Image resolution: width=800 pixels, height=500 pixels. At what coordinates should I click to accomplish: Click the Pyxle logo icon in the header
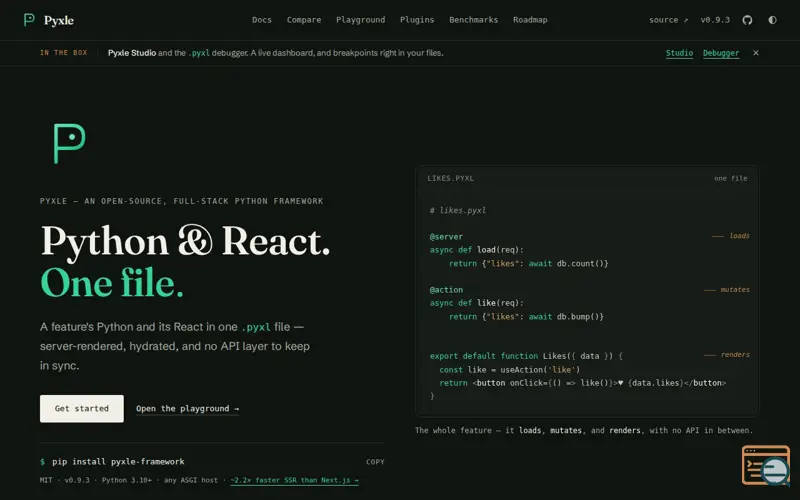click(29, 20)
